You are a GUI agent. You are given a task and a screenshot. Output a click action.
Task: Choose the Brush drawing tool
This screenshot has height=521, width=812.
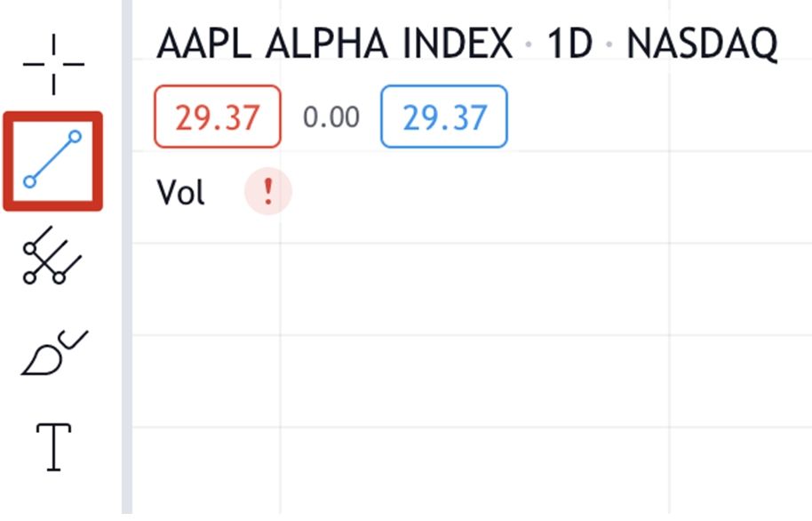(x=52, y=353)
